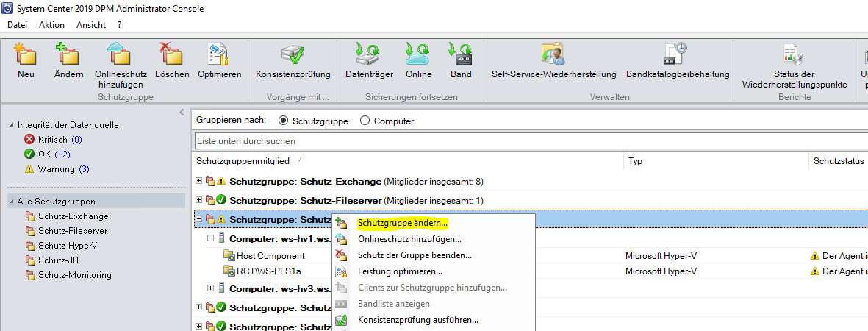Collapse the left navigation pane arrow
Screen dimensions: 868x331
click(181, 113)
